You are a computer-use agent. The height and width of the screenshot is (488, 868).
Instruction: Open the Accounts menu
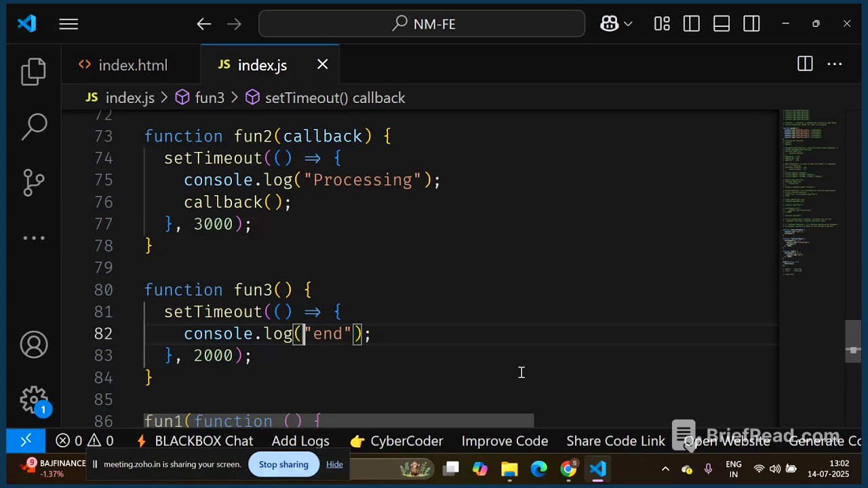click(x=34, y=345)
